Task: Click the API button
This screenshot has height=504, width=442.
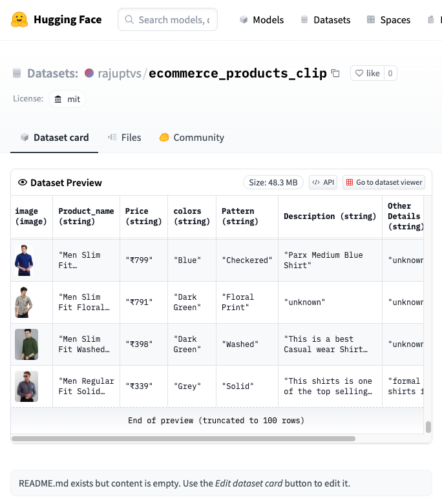Action: (323, 182)
